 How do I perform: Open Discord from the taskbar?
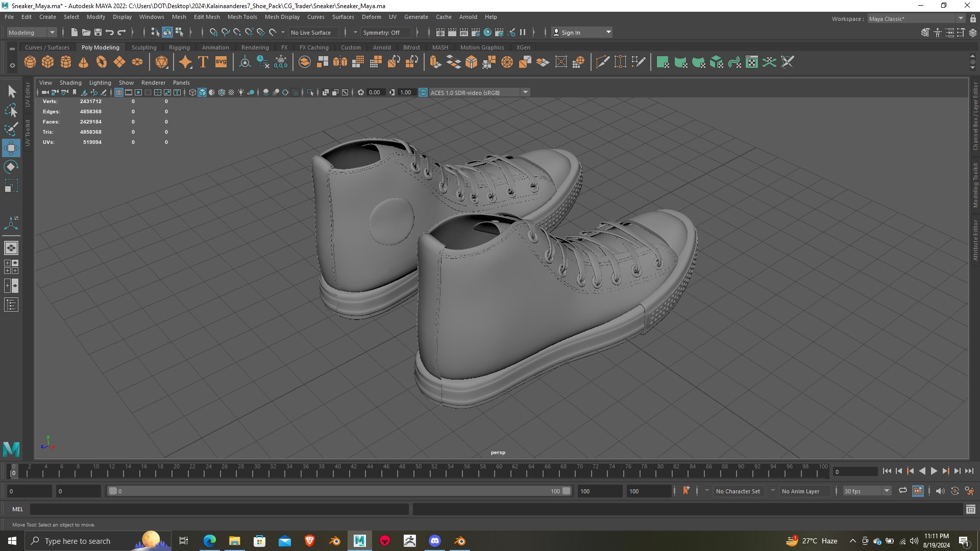point(435,541)
